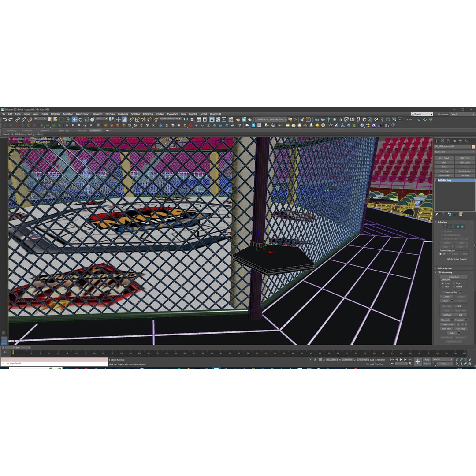Select the Edge constraint radio
The image size is (476, 476).
coord(454,283)
